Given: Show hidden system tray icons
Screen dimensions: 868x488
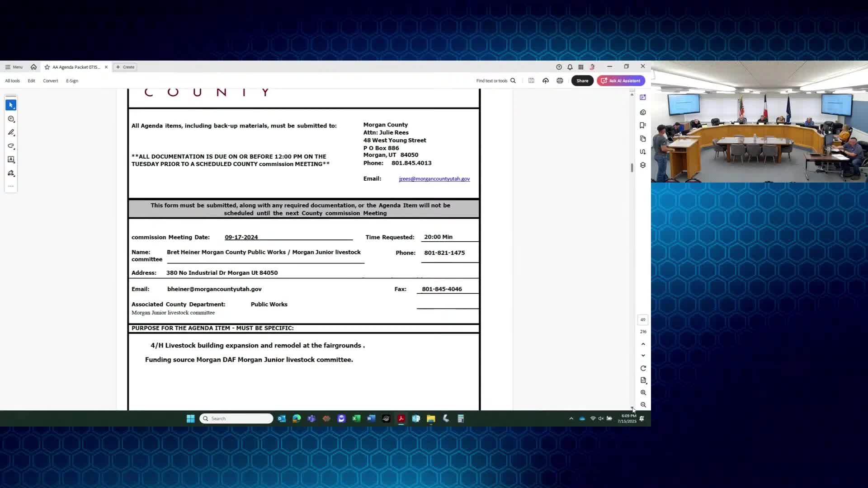Looking at the screenshot, I should point(571,418).
